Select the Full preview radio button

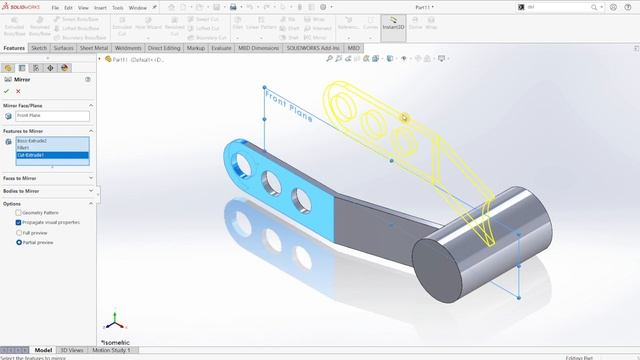tap(19, 233)
